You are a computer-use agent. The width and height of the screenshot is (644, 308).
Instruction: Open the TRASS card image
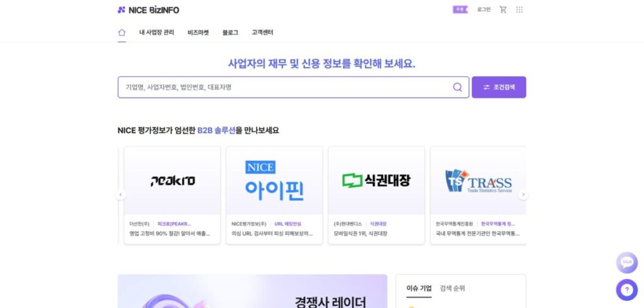tap(478, 181)
